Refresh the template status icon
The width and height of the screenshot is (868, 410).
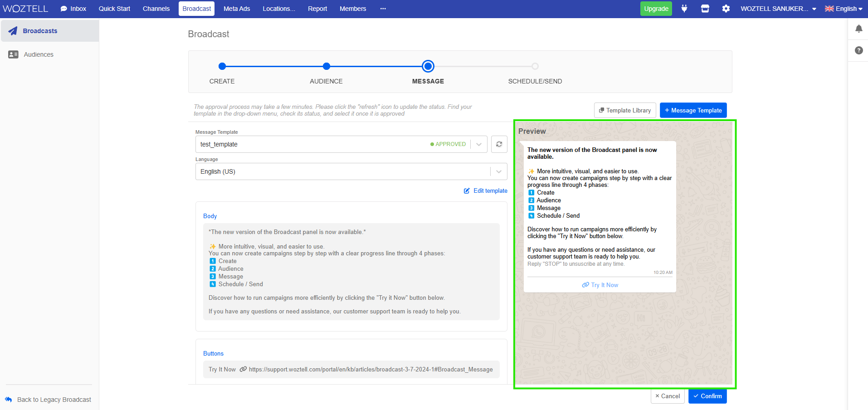pyautogui.click(x=499, y=144)
